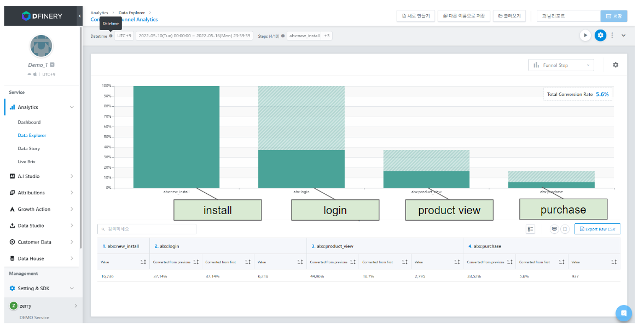Image resolution: width=644 pixels, height=329 pixels.
Task: Click Data Explorer in the breadcrumb
Action: [x=131, y=13]
